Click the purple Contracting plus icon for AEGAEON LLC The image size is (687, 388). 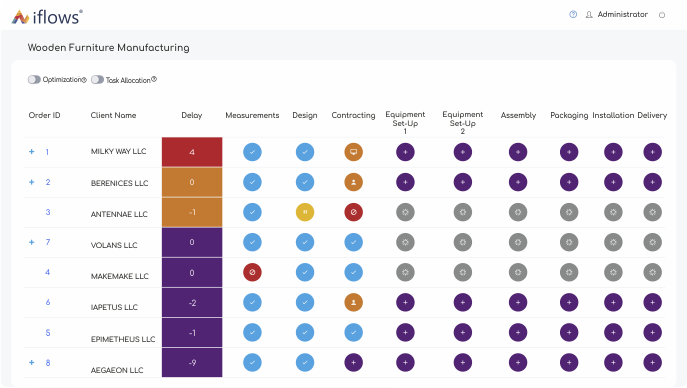click(x=353, y=363)
